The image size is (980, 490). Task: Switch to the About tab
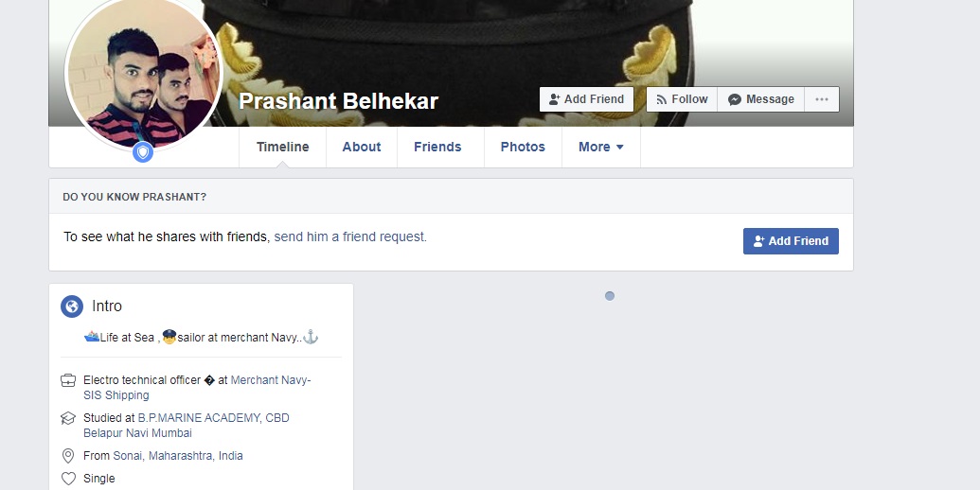click(x=362, y=148)
